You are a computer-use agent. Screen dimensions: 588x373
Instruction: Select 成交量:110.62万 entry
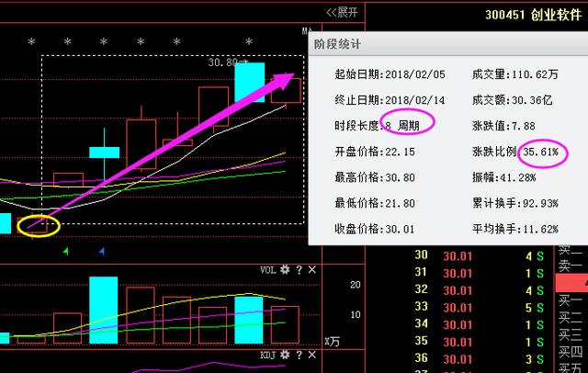pos(515,74)
